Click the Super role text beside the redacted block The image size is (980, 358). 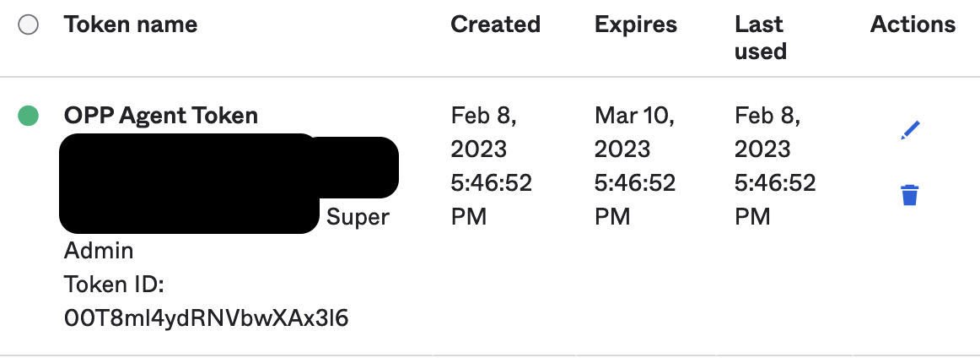coord(358,217)
